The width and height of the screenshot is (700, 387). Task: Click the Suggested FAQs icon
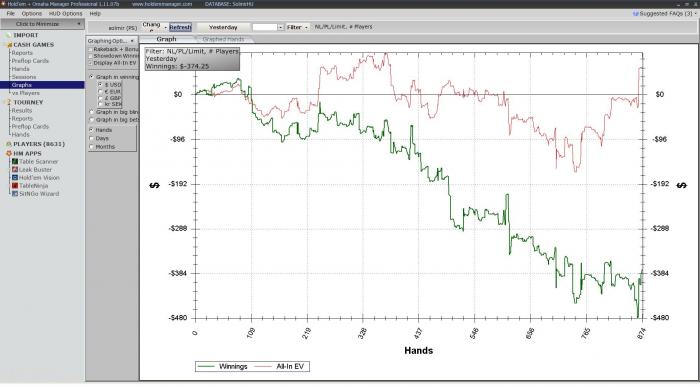[x=636, y=14]
